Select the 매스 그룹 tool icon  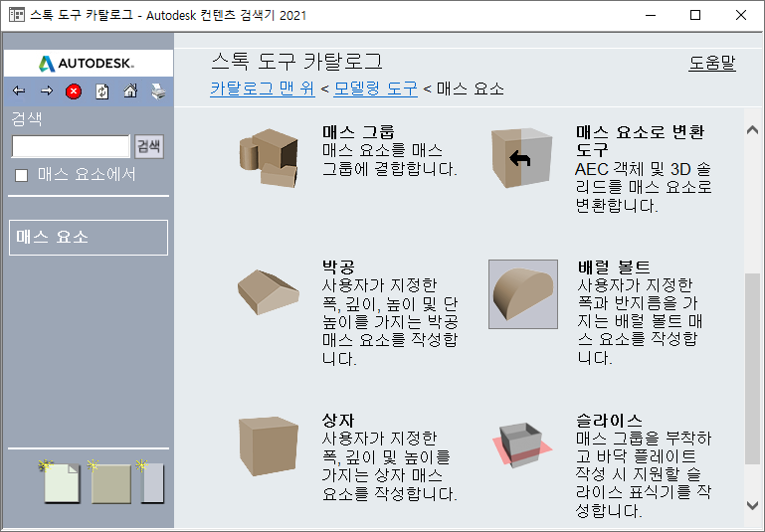tap(269, 158)
